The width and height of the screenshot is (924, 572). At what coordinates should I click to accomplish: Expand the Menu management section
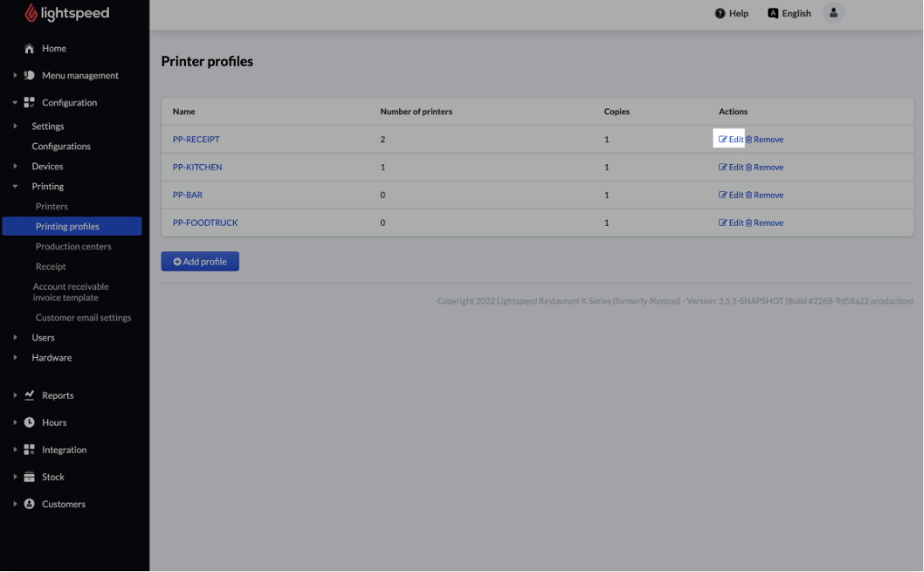coord(15,76)
